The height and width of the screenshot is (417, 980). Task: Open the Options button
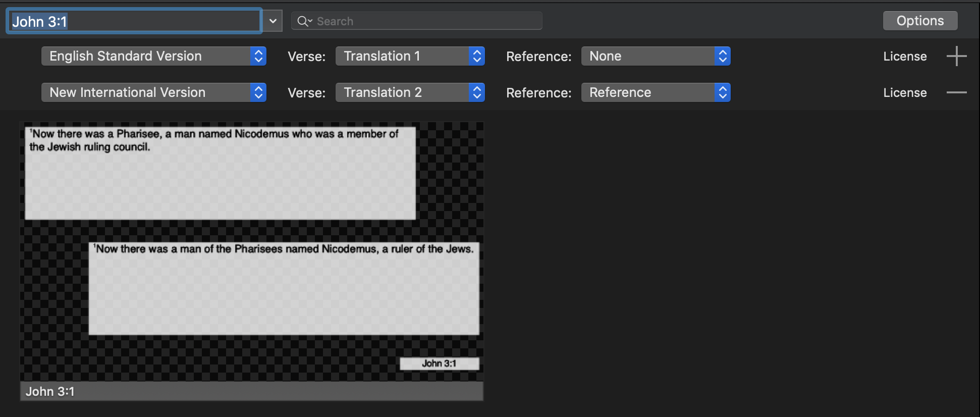point(920,21)
